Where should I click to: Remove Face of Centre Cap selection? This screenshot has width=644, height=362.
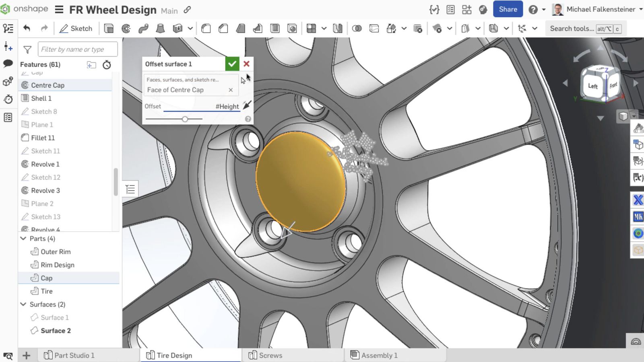click(231, 90)
